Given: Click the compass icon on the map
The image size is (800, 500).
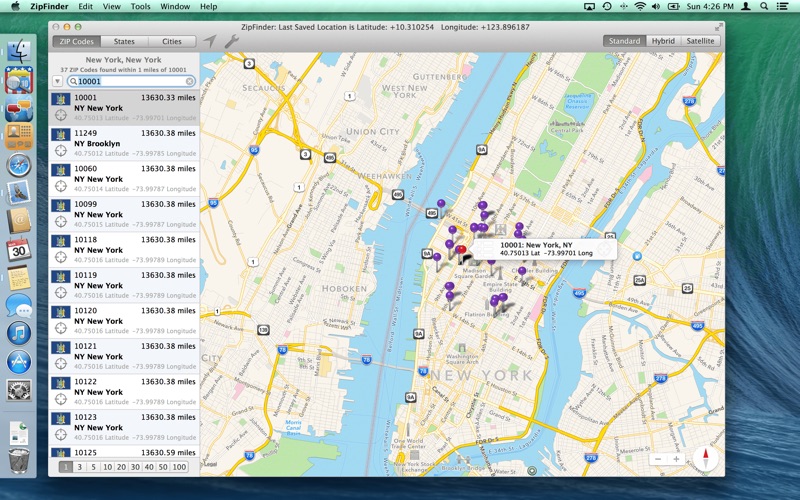Looking at the screenshot, I should 706,459.
